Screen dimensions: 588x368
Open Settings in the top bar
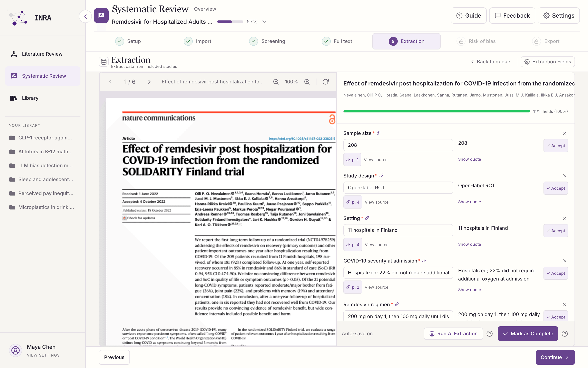[x=559, y=16]
